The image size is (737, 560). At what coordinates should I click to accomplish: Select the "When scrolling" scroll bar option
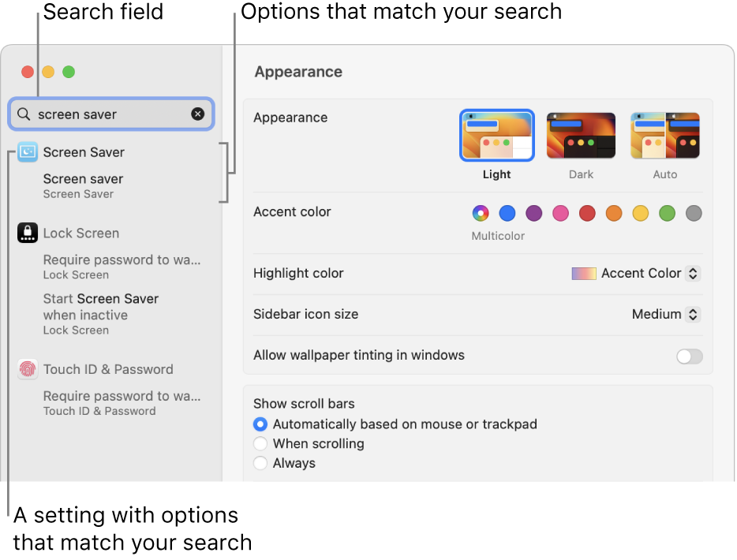[x=260, y=444]
